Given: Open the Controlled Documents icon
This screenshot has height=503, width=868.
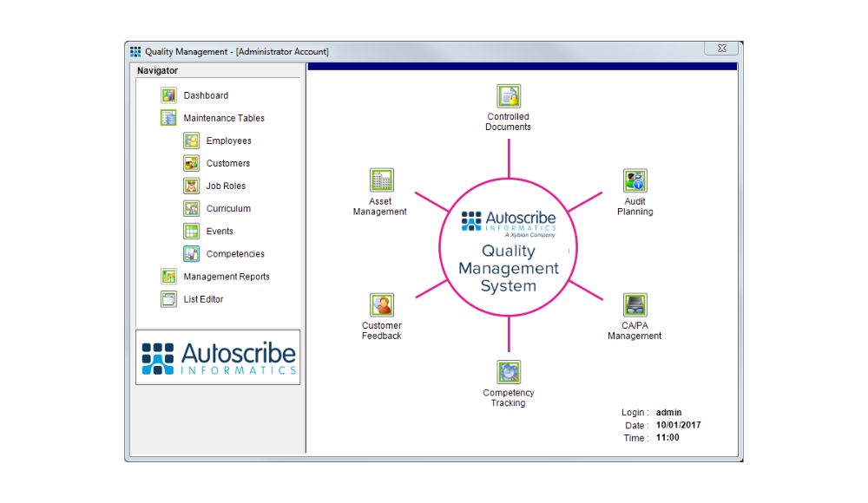Looking at the screenshot, I should [508, 96].
